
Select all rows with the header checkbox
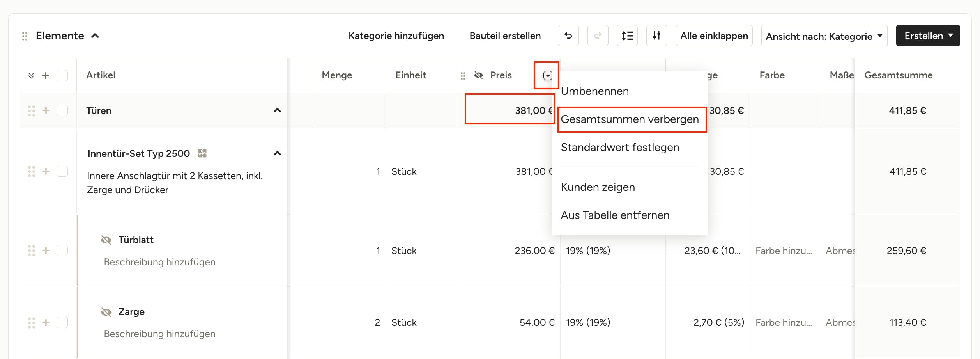62,76
